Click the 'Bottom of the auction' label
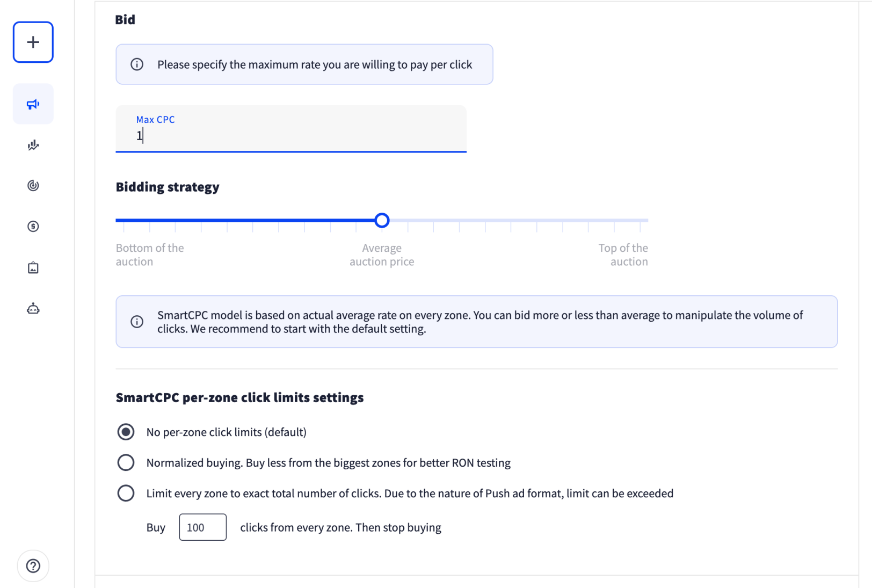Screen dimensions: 872x588 pos(150,255)
